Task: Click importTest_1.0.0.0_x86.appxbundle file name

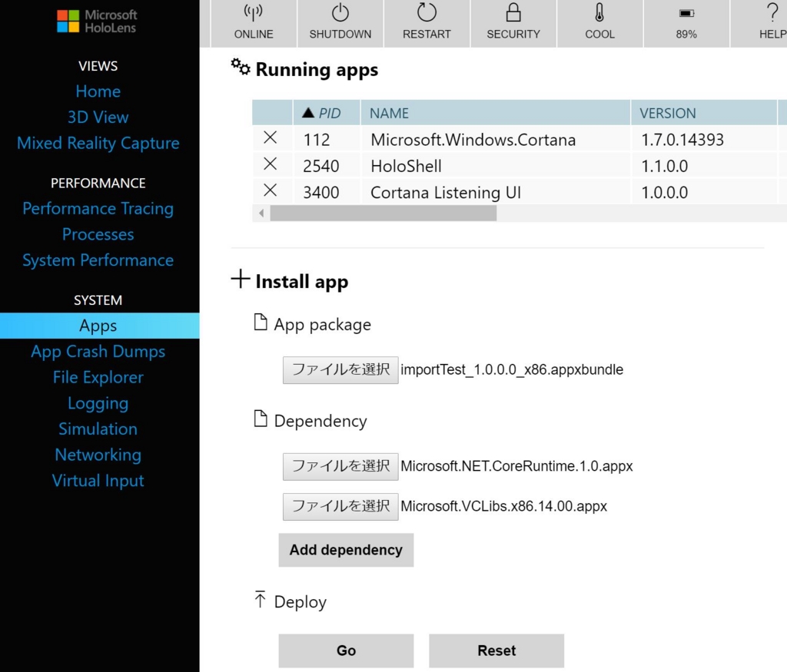Action: (x=512, y=370)
